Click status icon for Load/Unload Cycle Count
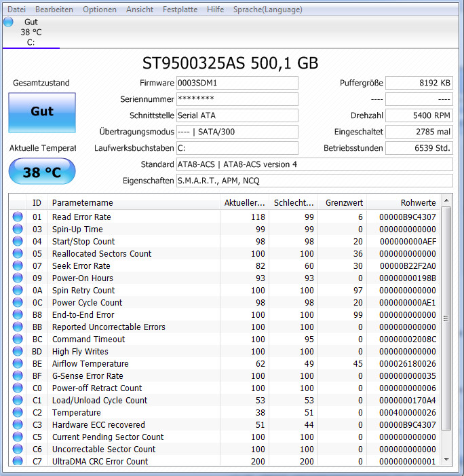 click(x=18, y=400)
